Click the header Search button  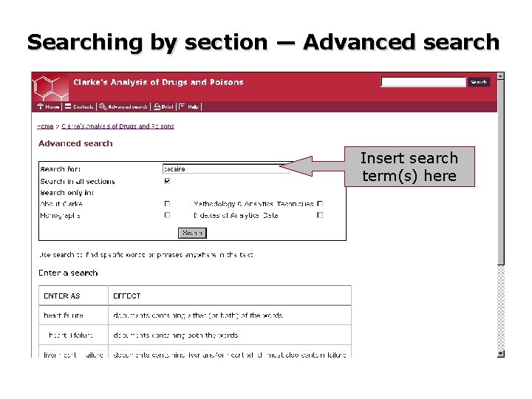click(x=479, y=82)
